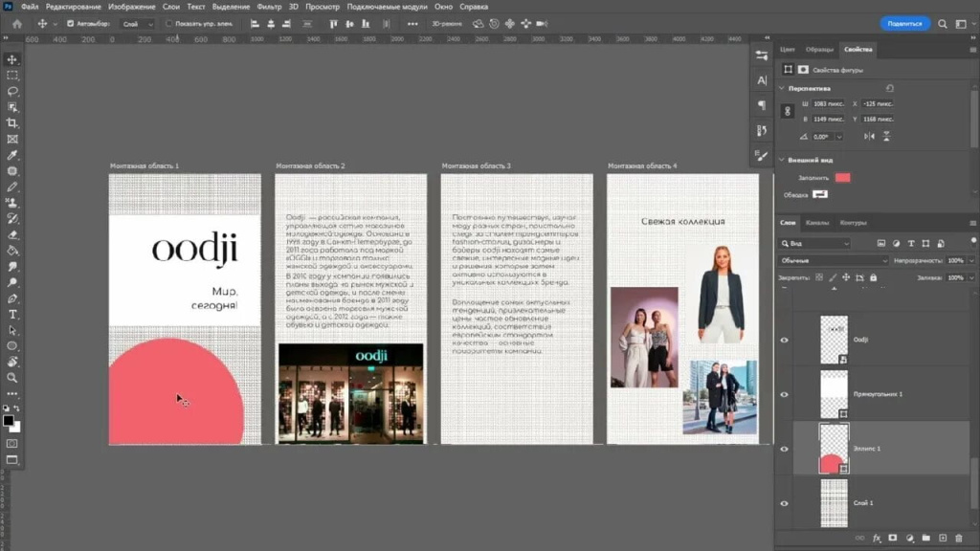Screen dimensions: 980x551
Task: Switch to the Контуры tab
Action: tap(853, 222)
